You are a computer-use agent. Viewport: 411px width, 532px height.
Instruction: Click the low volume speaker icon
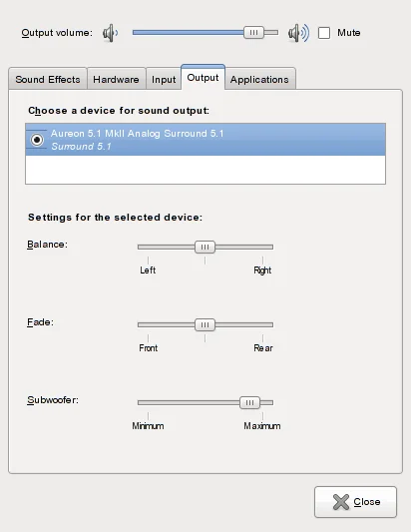pyautogui.click(x=111, y=33)
